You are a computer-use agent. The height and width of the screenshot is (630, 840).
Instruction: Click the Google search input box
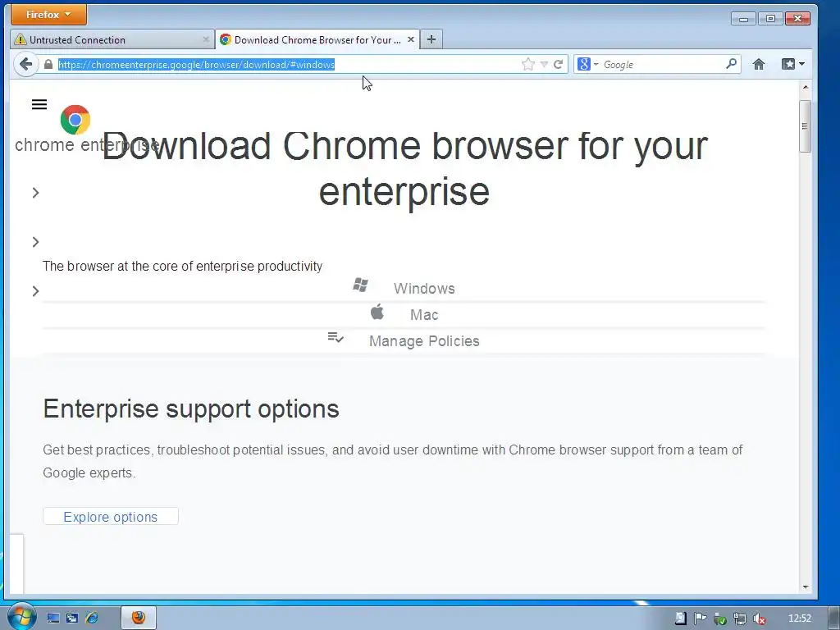coord(663,64)
